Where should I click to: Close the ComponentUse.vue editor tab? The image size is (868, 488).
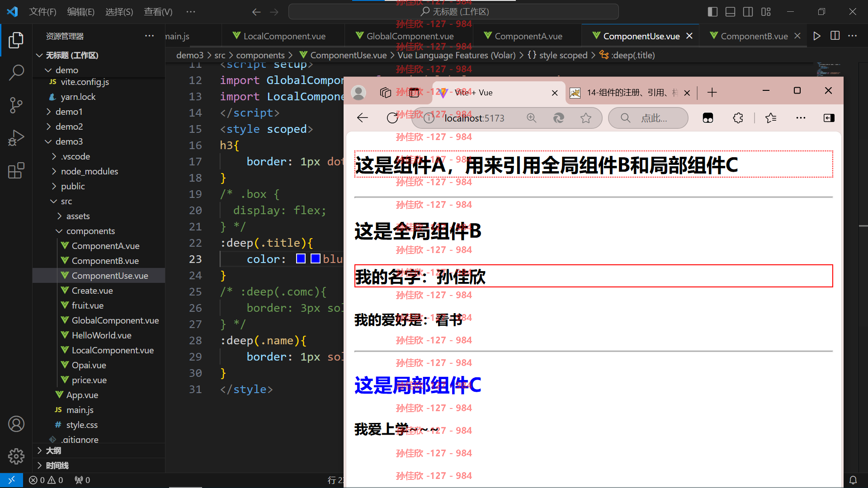click(689, 36)
